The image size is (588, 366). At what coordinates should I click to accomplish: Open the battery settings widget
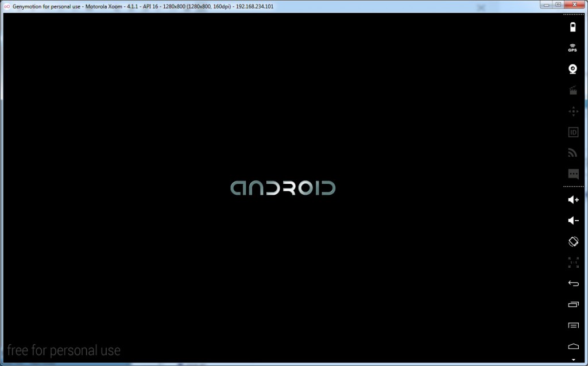click(572, 27)
